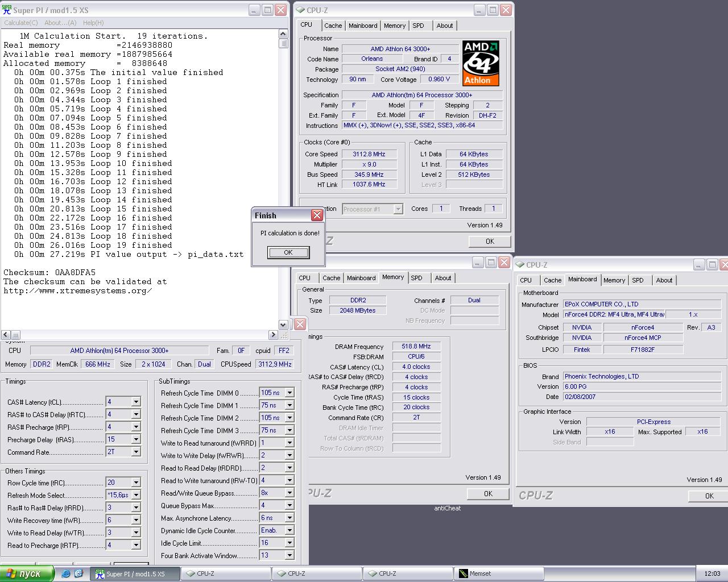Open Dynamic Idle Cycle Counter dropdown

click(x=289, y=530)
